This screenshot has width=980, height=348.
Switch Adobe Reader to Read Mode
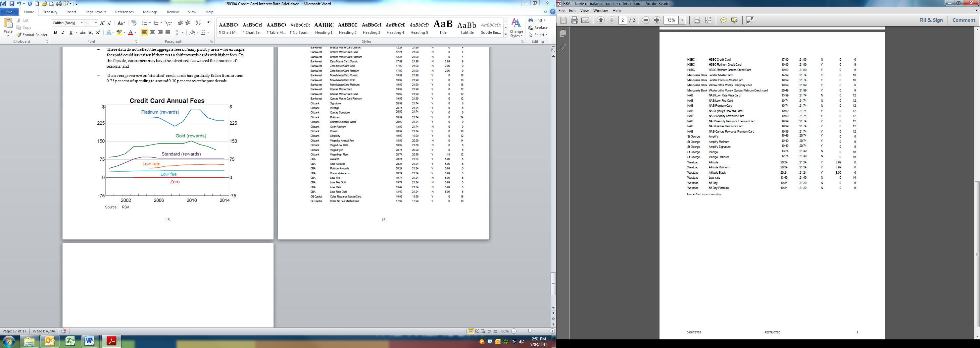(x=750, y=20)
